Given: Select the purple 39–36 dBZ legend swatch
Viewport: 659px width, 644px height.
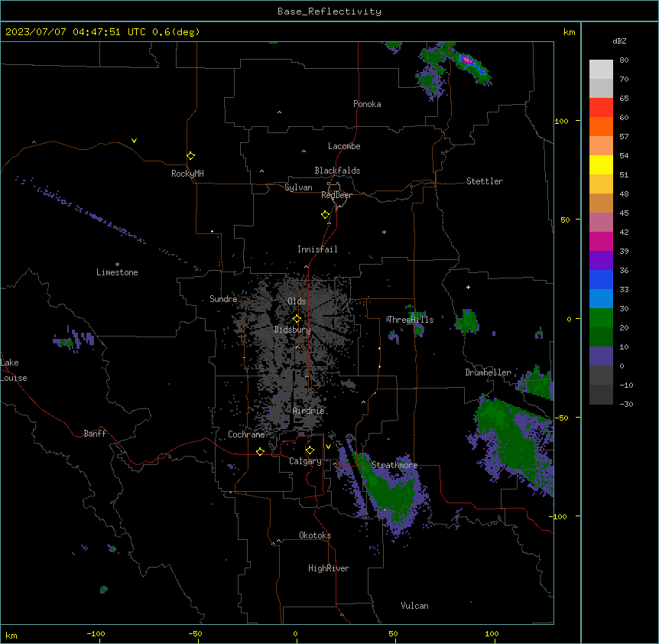Looking at the screenshot, I should 601,261.
